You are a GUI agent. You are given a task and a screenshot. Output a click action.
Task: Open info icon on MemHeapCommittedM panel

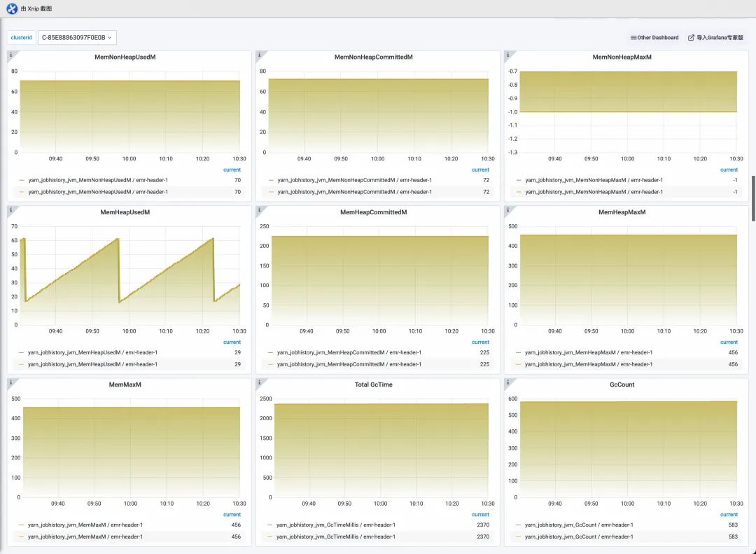click(260, 210)
